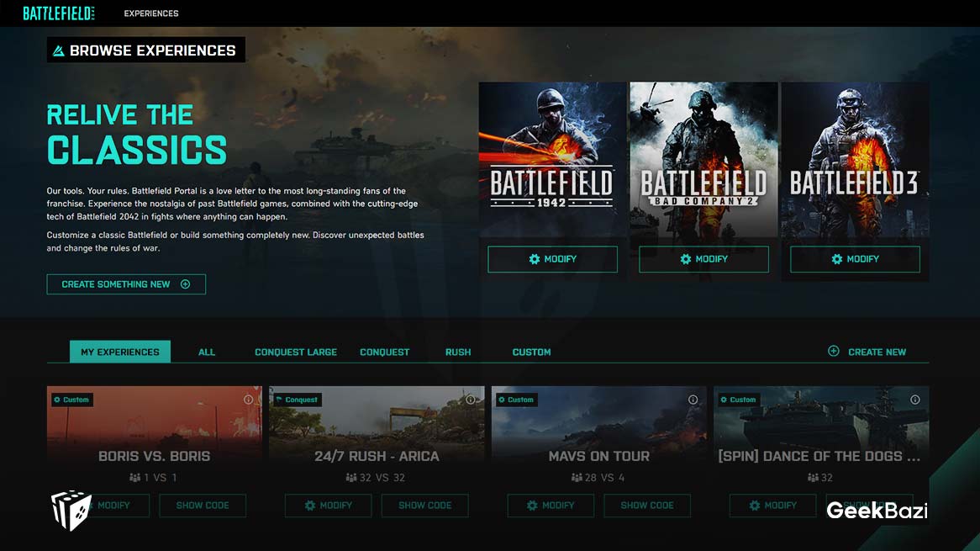Modify the Battlefield 3 experience
The height and width of the screenshot is (551, 980).
pyautogui.click(x=855, y=259)
